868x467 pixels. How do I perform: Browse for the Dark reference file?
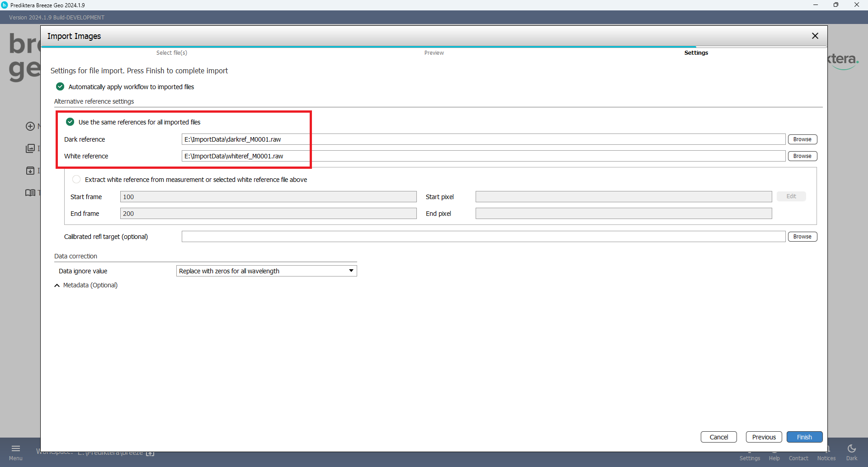(802, 139)
